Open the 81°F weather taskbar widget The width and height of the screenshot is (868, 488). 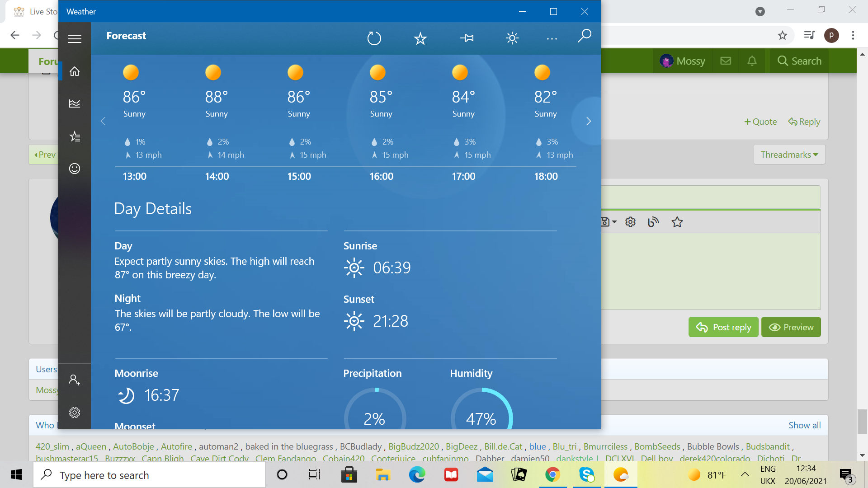coord(708,475)
